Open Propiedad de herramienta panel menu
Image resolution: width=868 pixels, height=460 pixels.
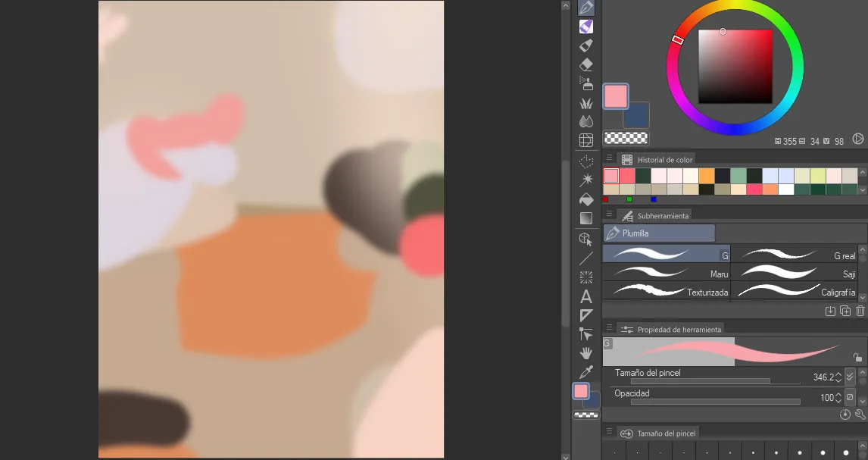click(x=609, y=327)
